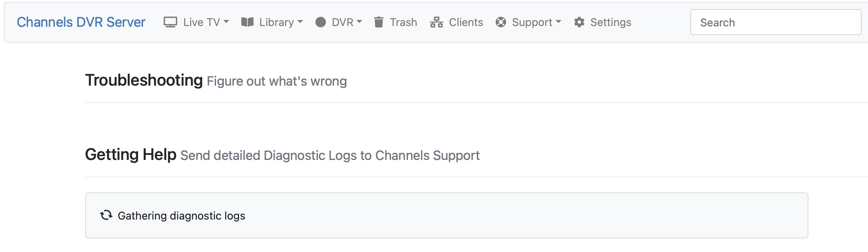This screenshot has height=252, width=868.
Task: Click the Library book icon
Action: [247, 22]
